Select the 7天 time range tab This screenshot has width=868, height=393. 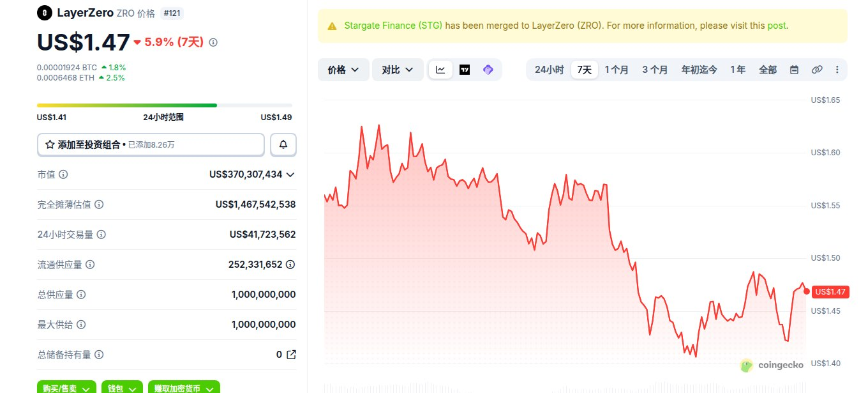(585, 70)
